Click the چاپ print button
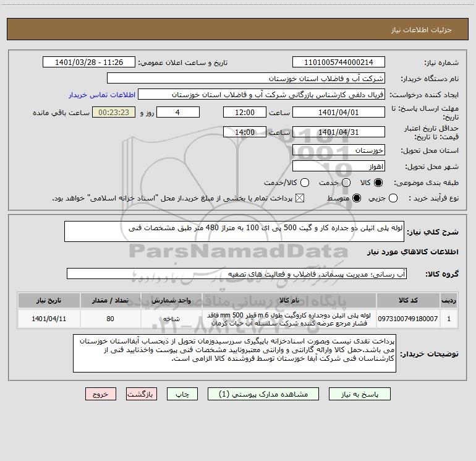 pos(182,394)
